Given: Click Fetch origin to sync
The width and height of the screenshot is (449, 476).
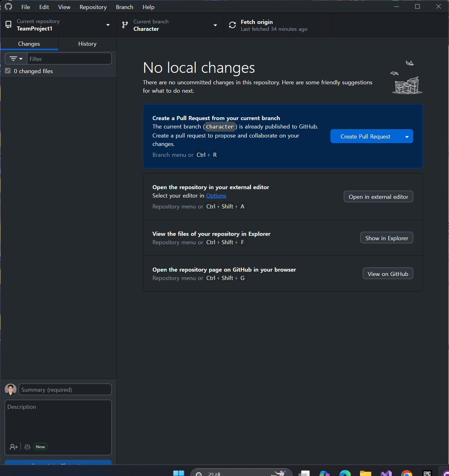Looking at the screenshot, I should [x=278, y=25].
